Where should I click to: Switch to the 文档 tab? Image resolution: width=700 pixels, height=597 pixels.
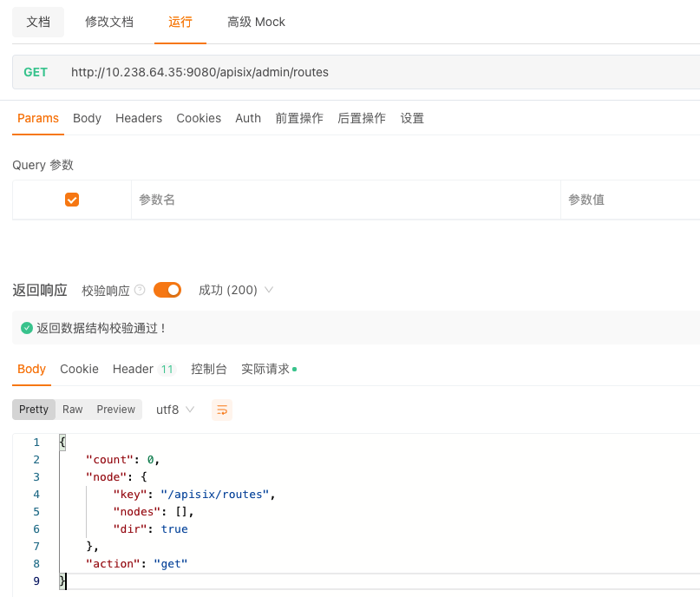coord(38,22)
